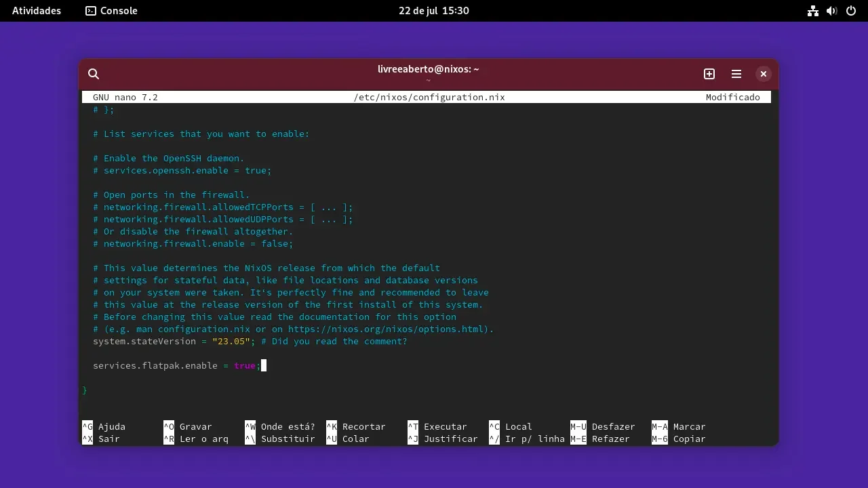Click the network status icon
This screenshot has width=868, height=488.
pos(813,11)
